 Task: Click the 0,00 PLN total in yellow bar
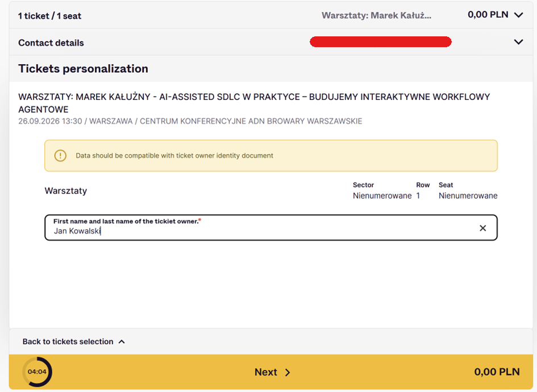(497, 372)
